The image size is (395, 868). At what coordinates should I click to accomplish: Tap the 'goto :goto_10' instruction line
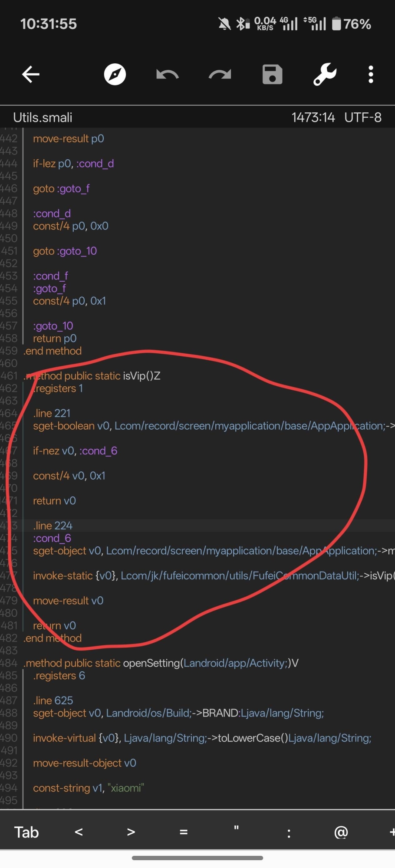[65, 251]
